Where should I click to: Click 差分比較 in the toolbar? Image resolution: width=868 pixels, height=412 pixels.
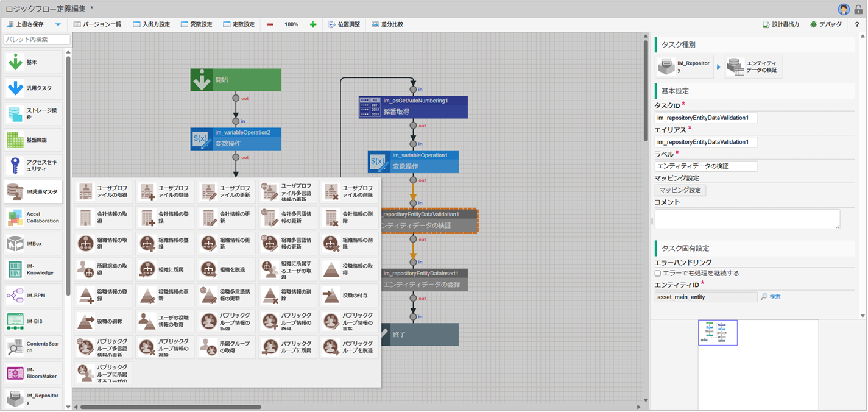(387, 24)
